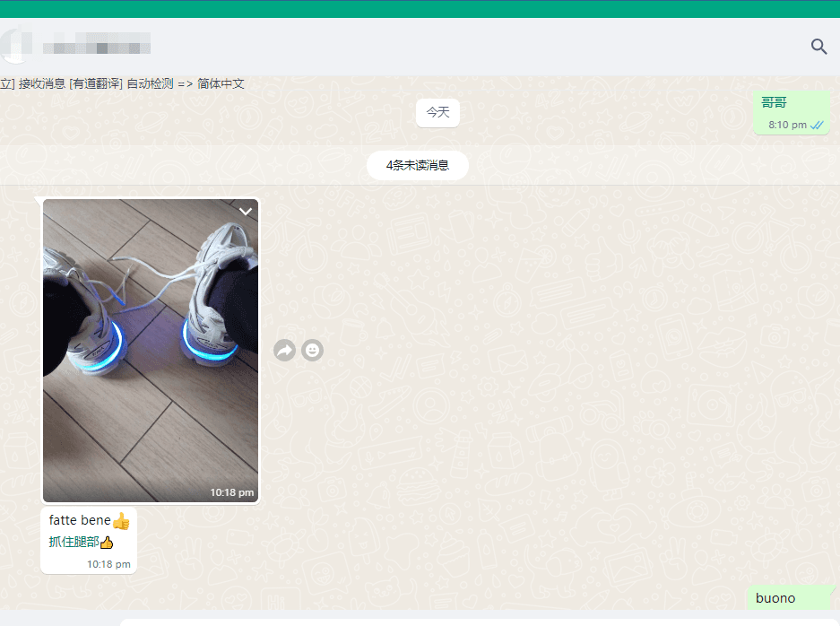Click the 今天 date chip
The image size is (840, 626).
(x=437, y=113)
